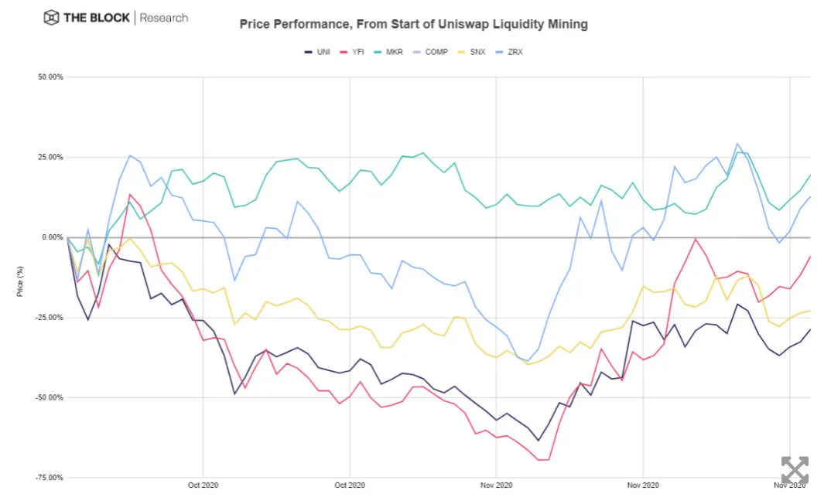Click The Block hexagon logo icon
Image resolution: width=831 pixels, height=504 pixels.
coord(51,18)
